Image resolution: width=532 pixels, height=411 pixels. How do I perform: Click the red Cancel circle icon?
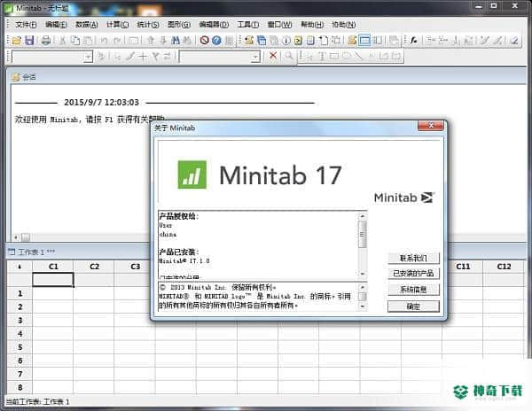(204, 41)
